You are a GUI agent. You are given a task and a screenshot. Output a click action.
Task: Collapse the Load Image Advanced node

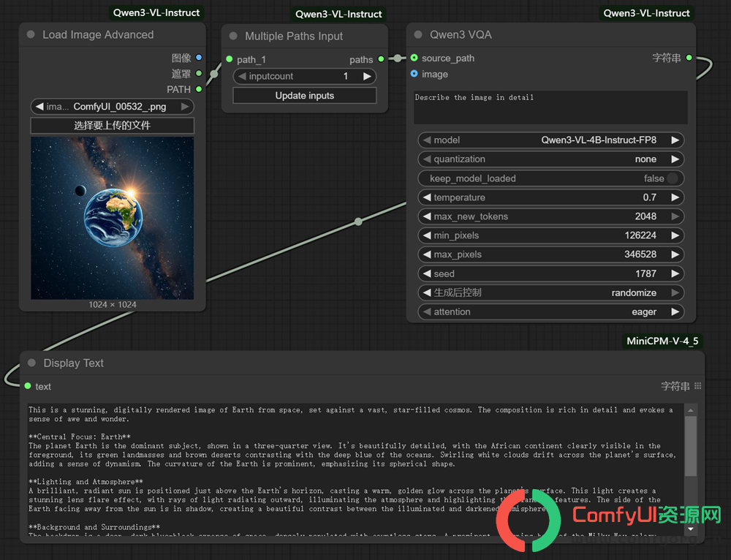(x=31, y=34)
